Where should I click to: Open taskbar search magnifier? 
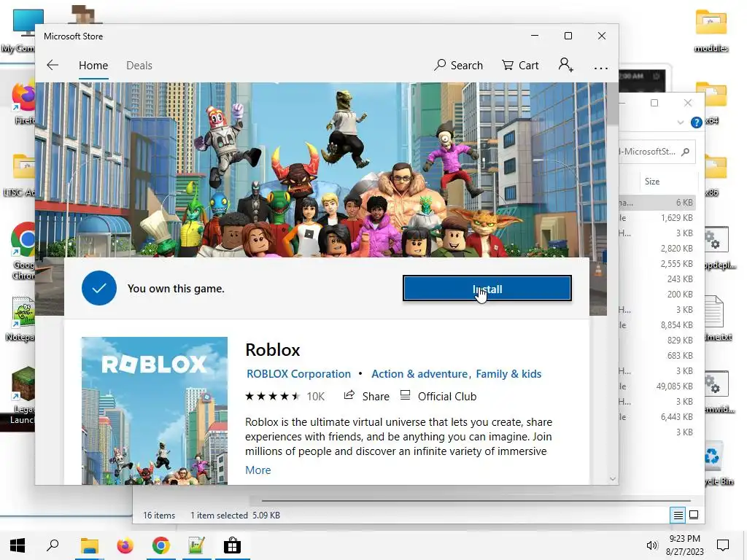coord(53,545)
